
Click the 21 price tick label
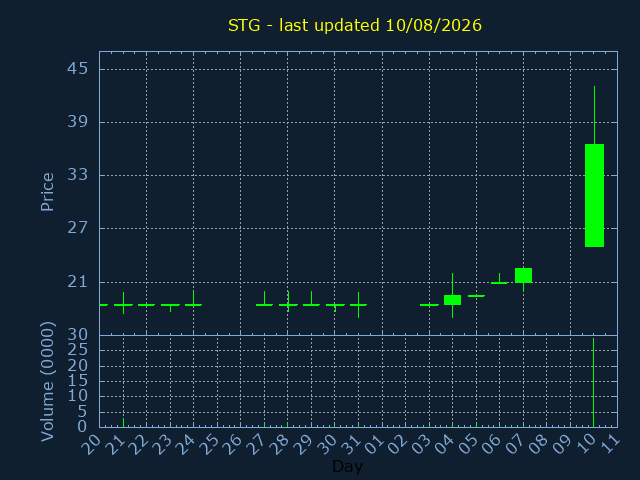tap(78, 281)
